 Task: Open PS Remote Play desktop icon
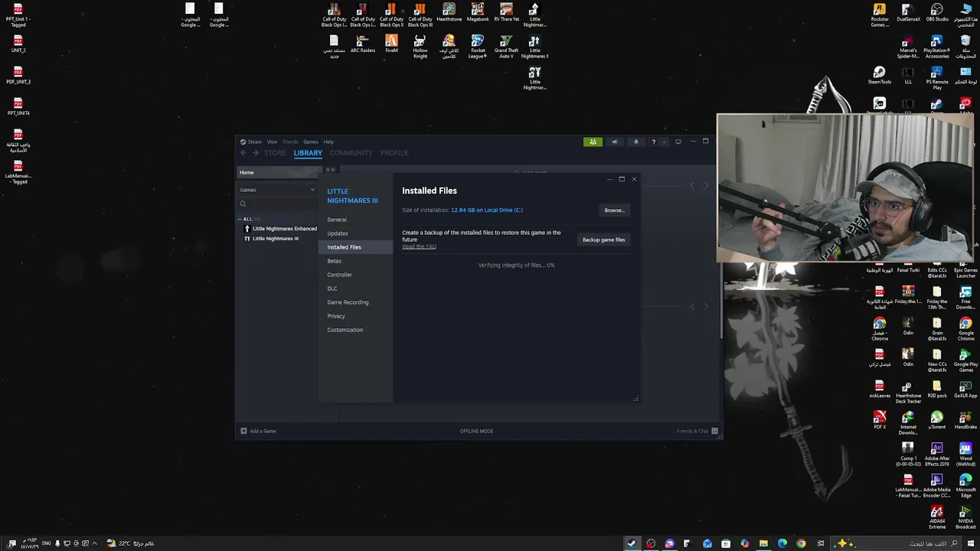click(937, 78)
